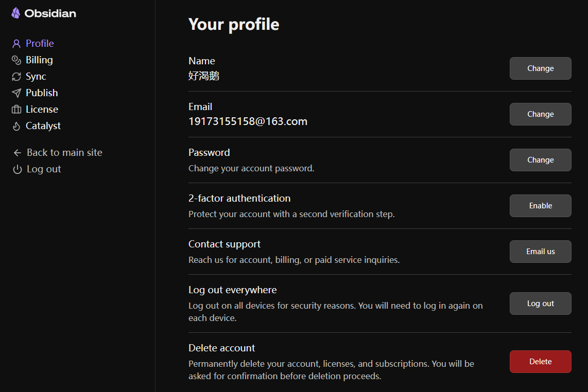Click the License briefcase icon
The height and width of the screenshot is (392, 588).
click(x=16, y=110)
